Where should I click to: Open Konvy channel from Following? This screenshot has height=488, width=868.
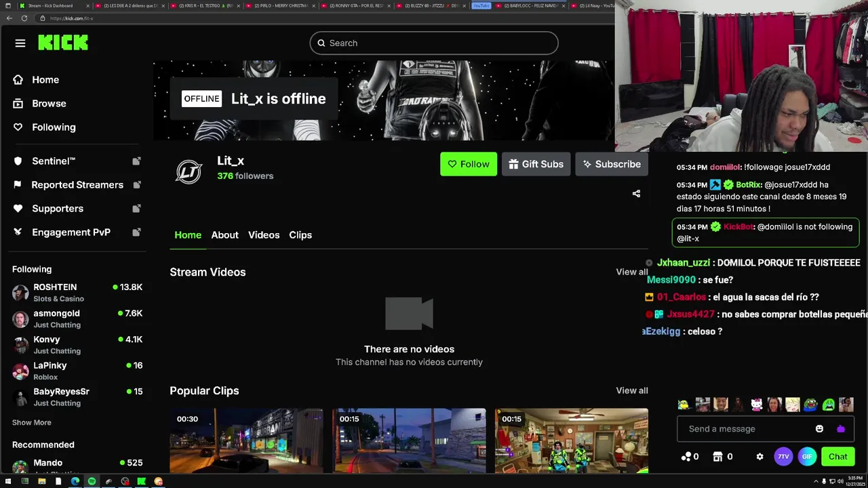tap(77, 345)
